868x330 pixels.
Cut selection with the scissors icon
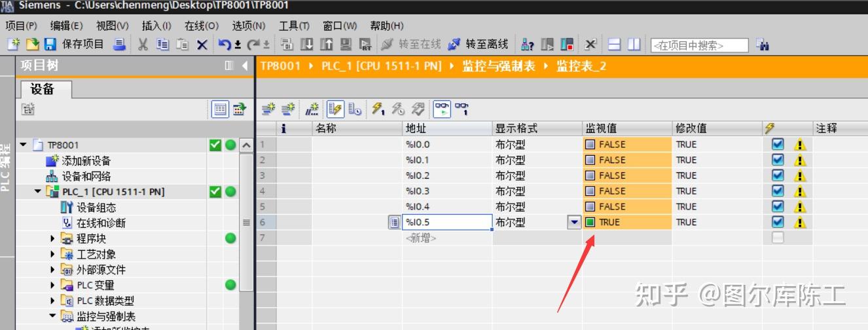pyautogui.click(x=142, y=45)
